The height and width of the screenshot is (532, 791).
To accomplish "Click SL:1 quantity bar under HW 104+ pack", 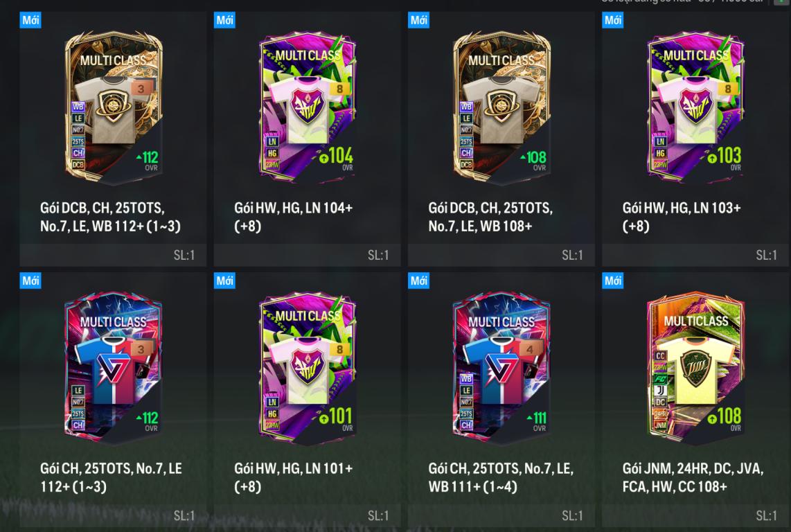I will (308, 256).
